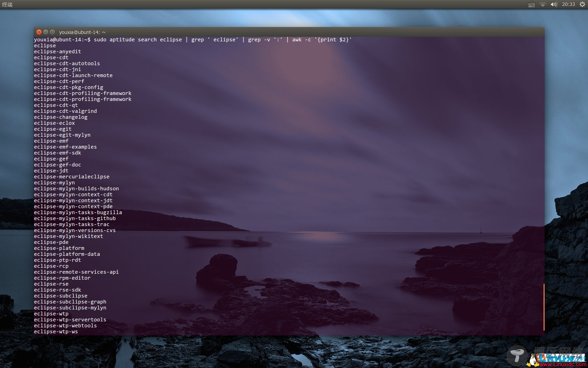Click the output line eclipse-subclipse-graph

[70, 302]
